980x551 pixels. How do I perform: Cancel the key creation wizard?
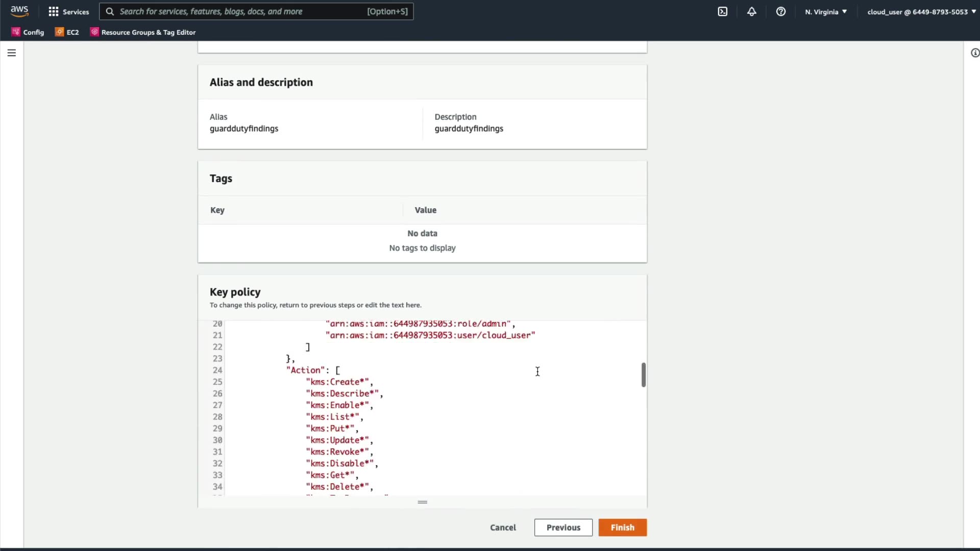pyautogui.click(x=503, y=528)
